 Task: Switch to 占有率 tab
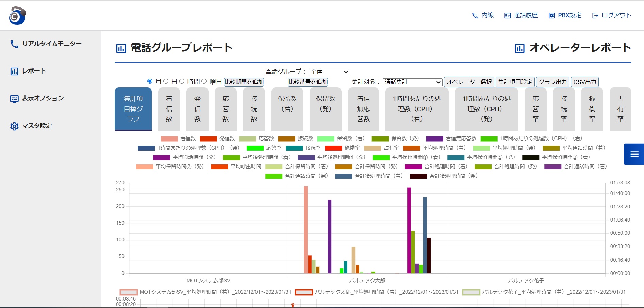click(x=620, y=109)
